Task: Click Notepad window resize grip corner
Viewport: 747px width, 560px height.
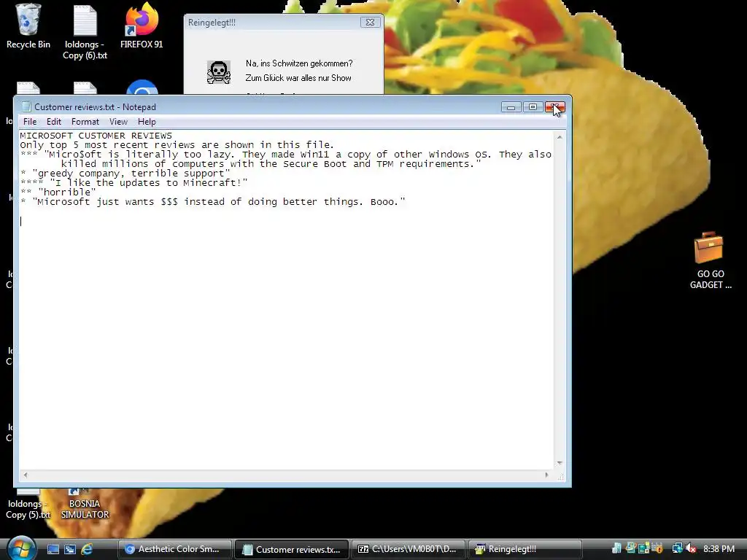Action: tap(560, 475)
